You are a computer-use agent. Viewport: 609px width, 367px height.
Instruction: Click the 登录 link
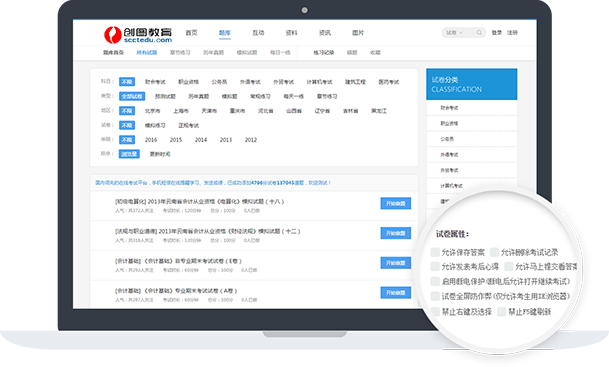[x=497, y=33]
